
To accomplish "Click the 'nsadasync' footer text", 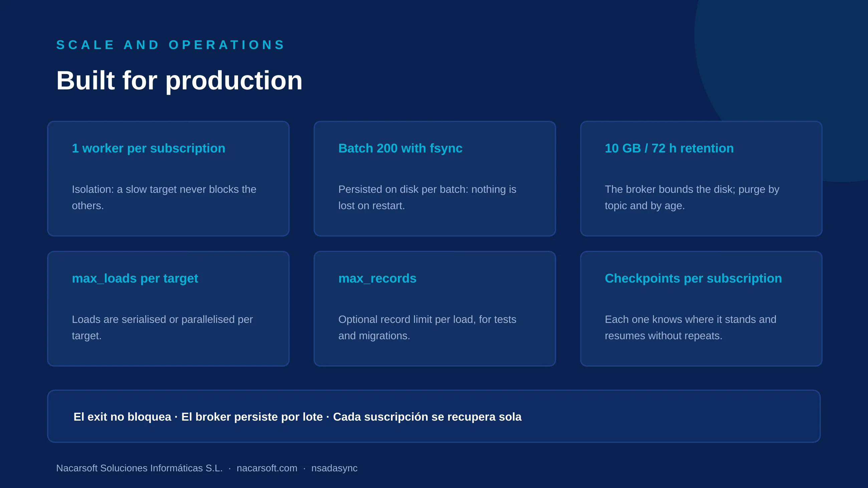I will click(334, 468).
